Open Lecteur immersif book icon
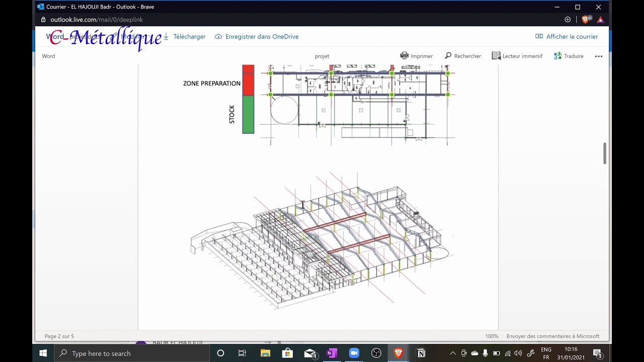This screenshot has height=362, width=644. pyautogui.click(x=496, y=56)
